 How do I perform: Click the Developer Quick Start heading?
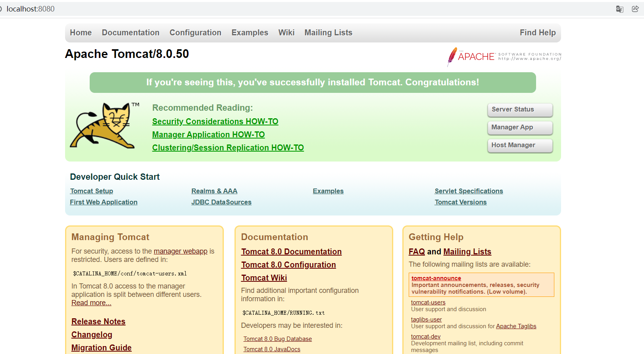pos(115,177)
